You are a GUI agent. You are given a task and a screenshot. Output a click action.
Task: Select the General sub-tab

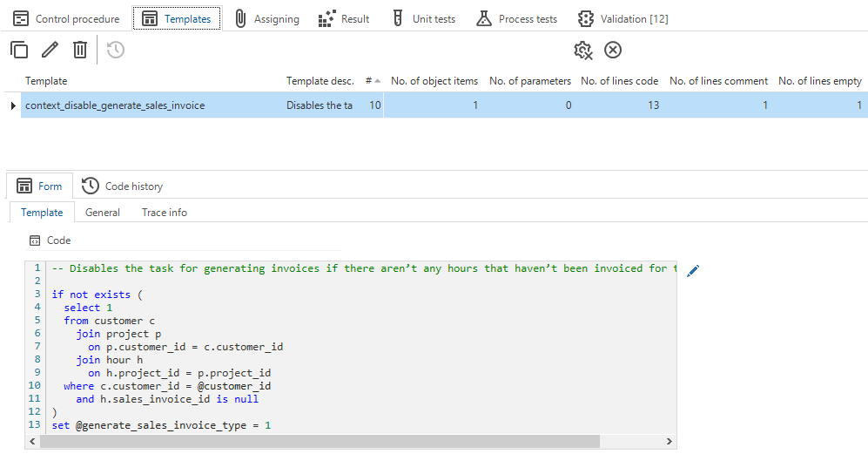tap(103, 212)
